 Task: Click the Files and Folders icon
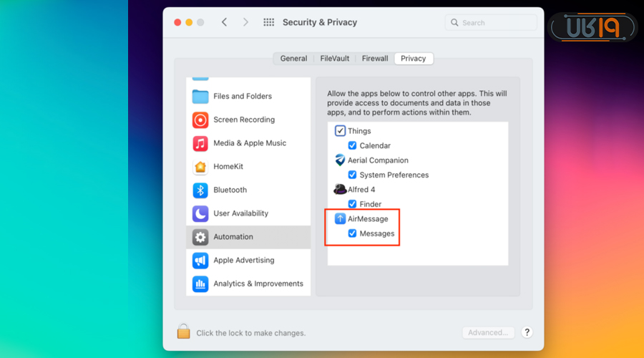pyautogui.click(x=200, y=97)
